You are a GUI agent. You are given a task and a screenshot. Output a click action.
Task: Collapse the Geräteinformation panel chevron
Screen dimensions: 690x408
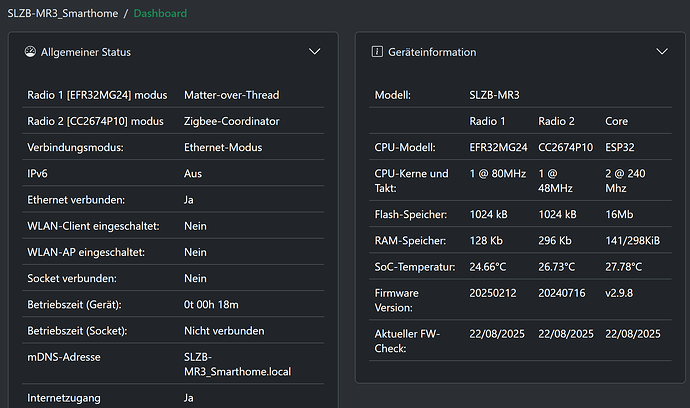661,51
